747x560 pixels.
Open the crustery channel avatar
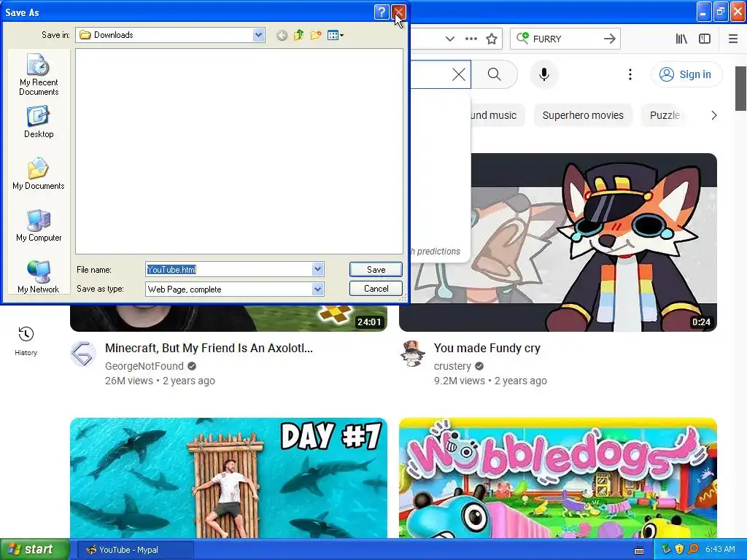pos(413,354)
